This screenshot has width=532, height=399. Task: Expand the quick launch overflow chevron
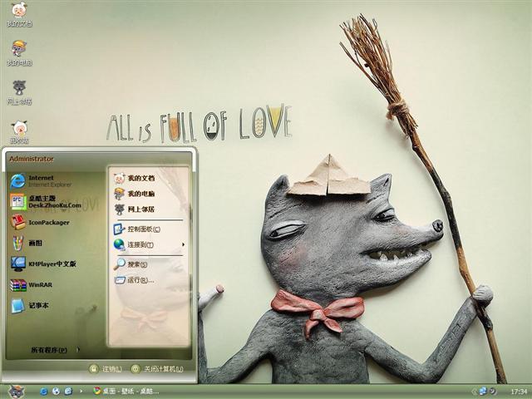point(81,392)
